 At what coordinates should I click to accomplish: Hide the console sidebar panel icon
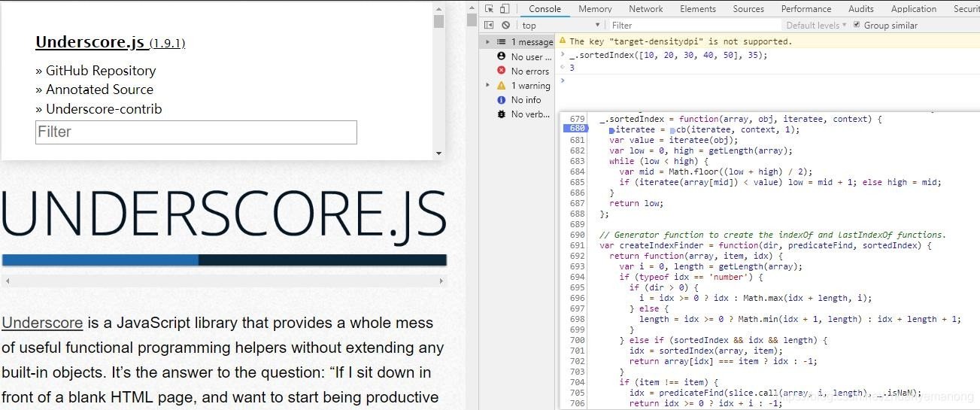490,26
